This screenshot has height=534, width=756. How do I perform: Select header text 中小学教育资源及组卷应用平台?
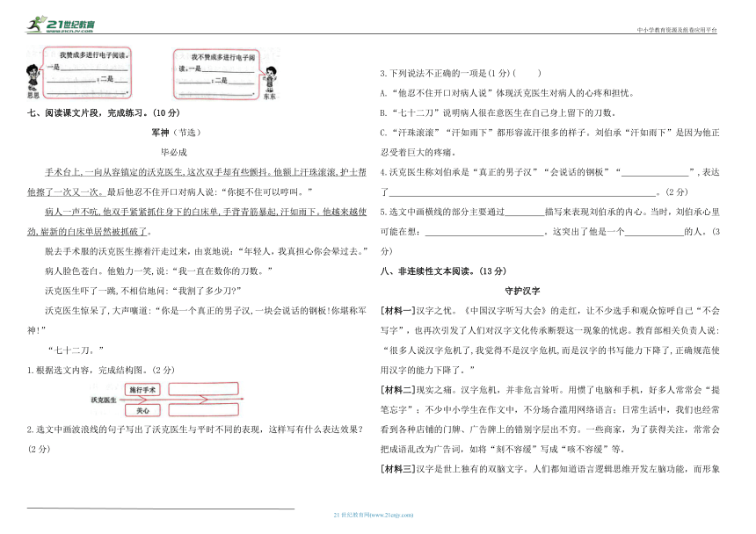pos(677,30)
